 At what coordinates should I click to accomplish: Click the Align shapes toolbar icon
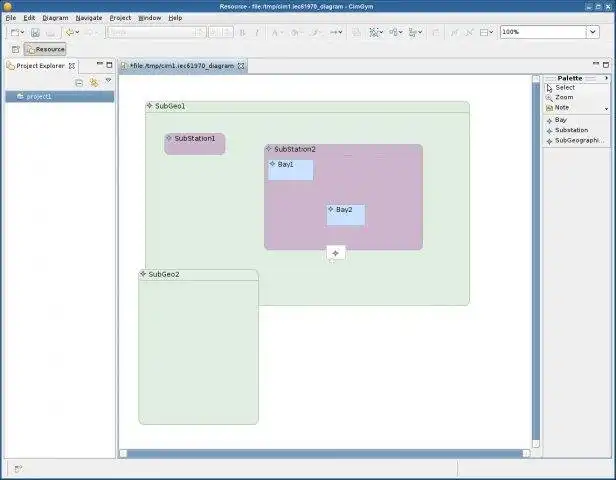(x=412, y=33)
